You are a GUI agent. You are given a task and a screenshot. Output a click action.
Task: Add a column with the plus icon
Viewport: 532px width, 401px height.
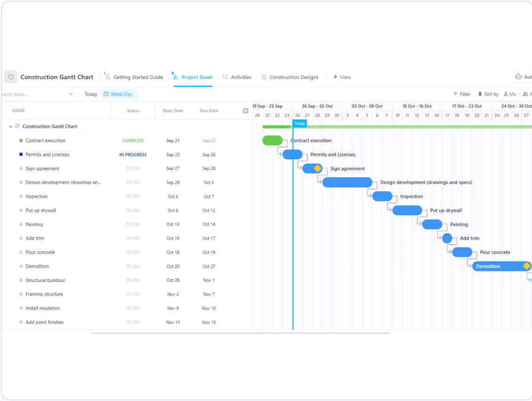point(246,111)
